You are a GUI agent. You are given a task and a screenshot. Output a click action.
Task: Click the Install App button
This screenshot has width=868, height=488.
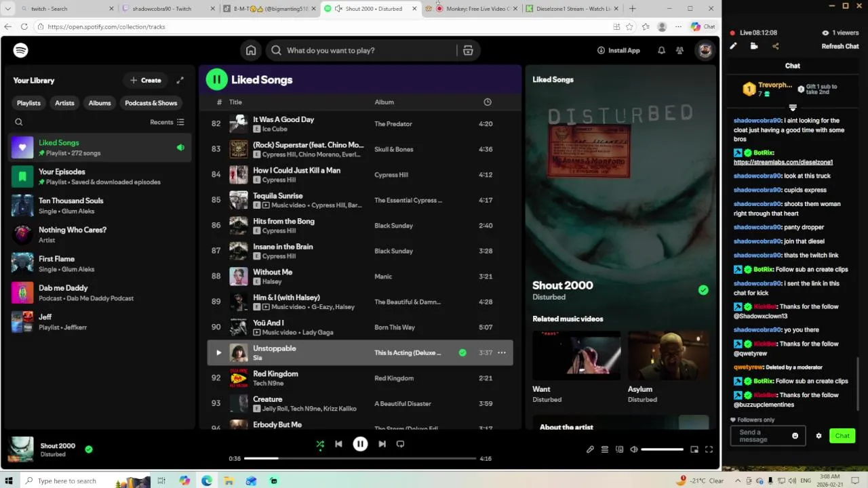618,50
